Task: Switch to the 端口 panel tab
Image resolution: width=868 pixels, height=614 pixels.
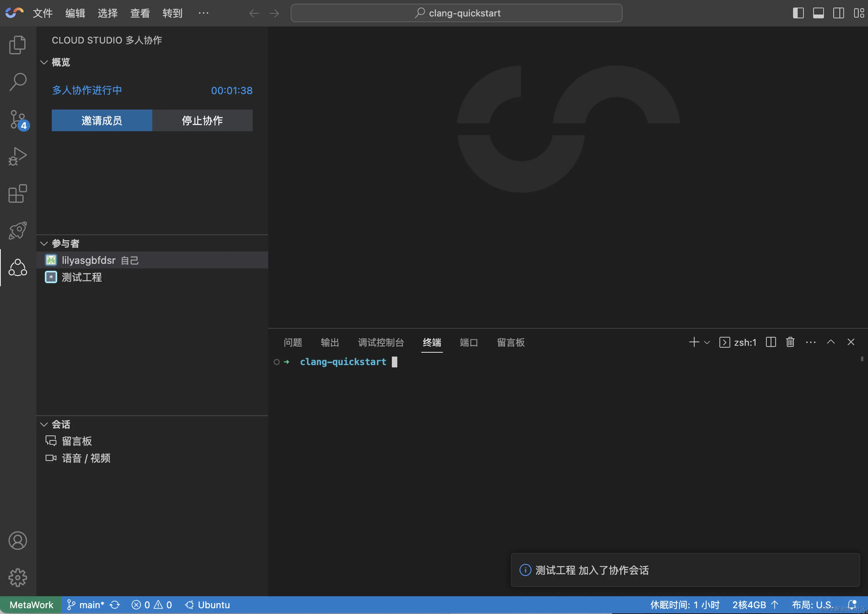Action: pyautogui.click(x=468, y=342)
